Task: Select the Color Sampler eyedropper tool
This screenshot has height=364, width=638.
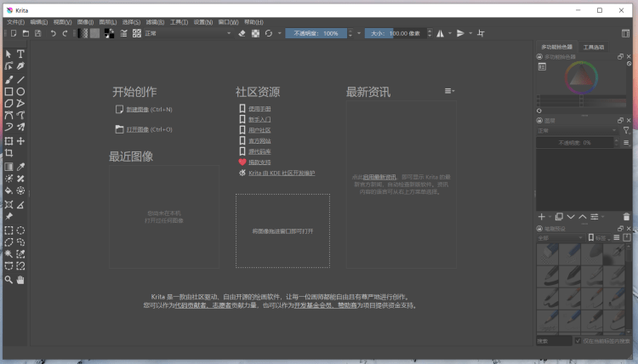Action: (x=20, y=167)
